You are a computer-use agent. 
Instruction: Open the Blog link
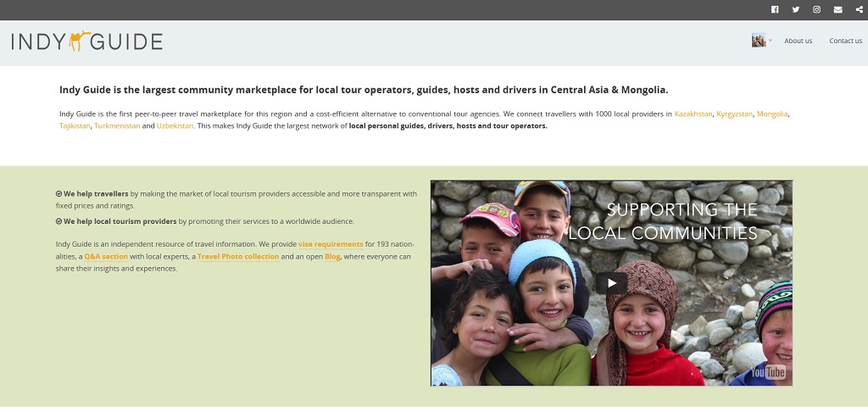point(332,257)
